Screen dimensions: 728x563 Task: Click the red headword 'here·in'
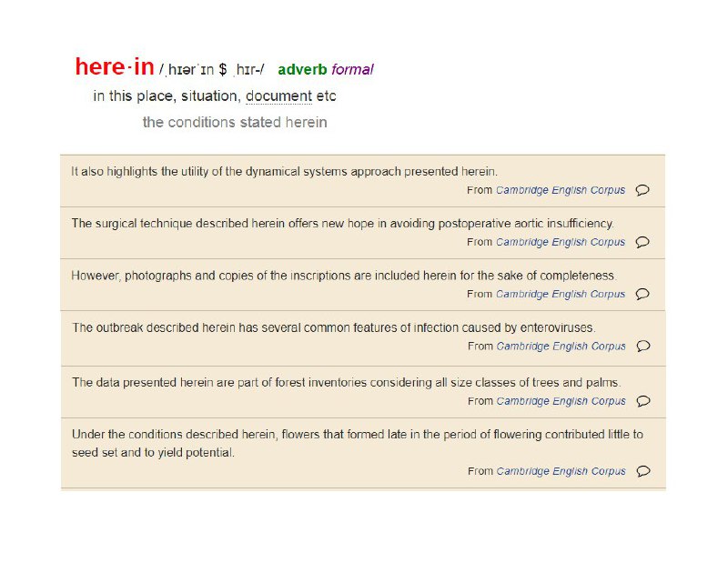115,66
